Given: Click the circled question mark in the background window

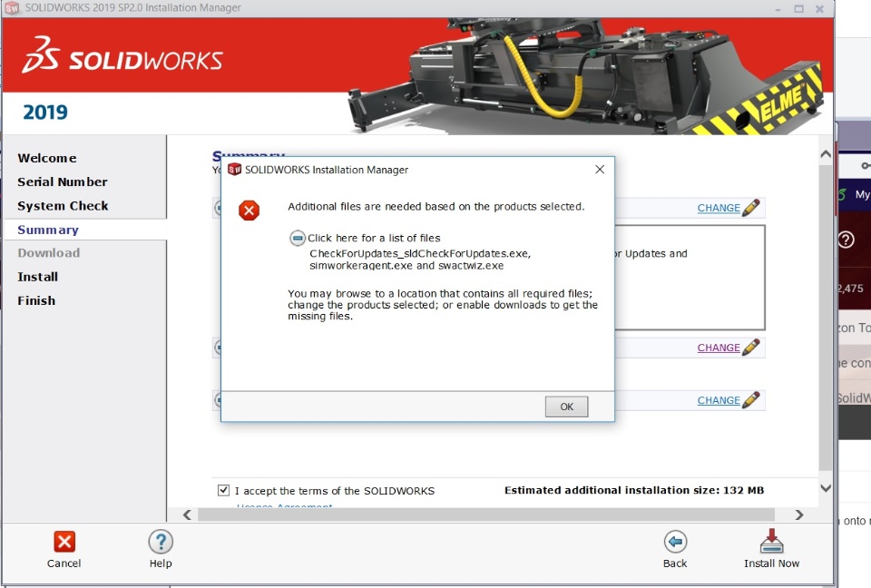Looking at the screenshot, I should (846, 240).
